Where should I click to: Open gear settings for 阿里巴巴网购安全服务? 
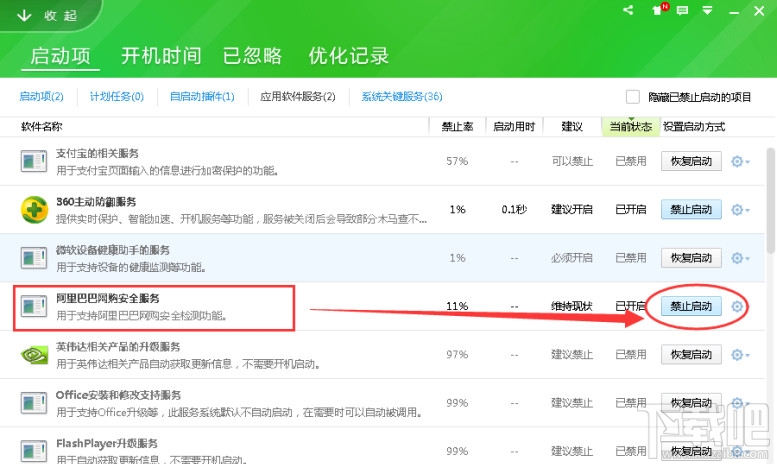pyautogui.click(x=737, y=306)
